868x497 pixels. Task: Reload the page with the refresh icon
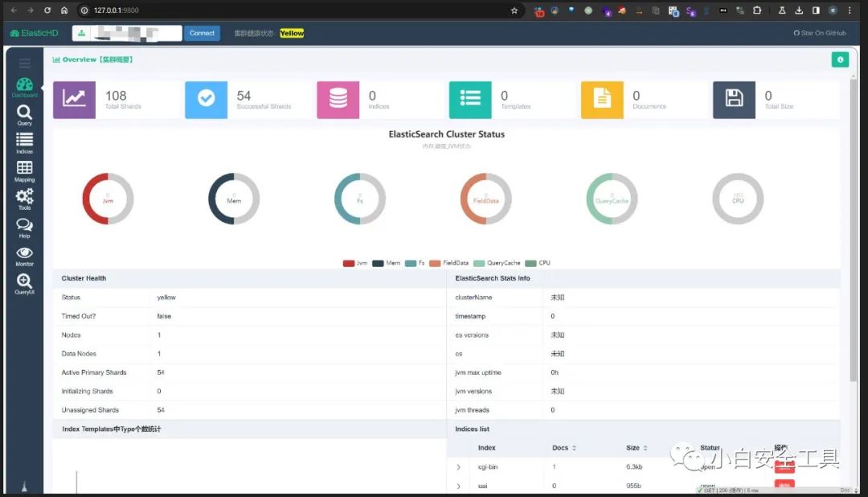[x=47, y=10]
